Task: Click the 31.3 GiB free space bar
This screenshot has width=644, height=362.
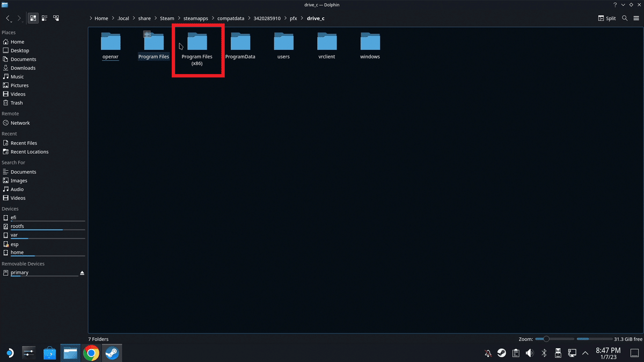Action: (x=594, y=339)
